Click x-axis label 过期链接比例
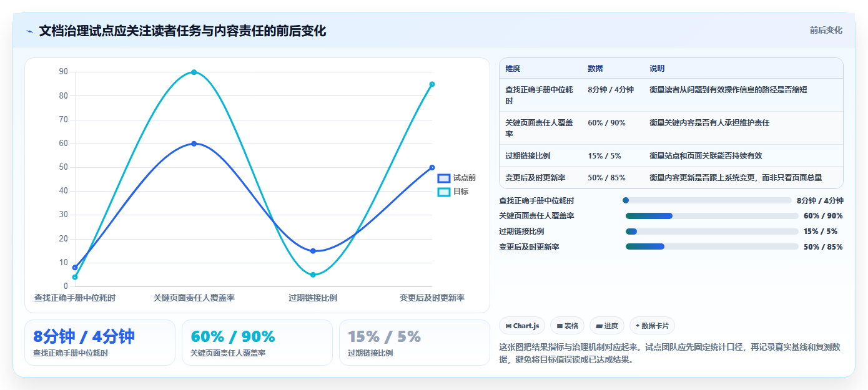The image size is (868, 390). (313, 298)
